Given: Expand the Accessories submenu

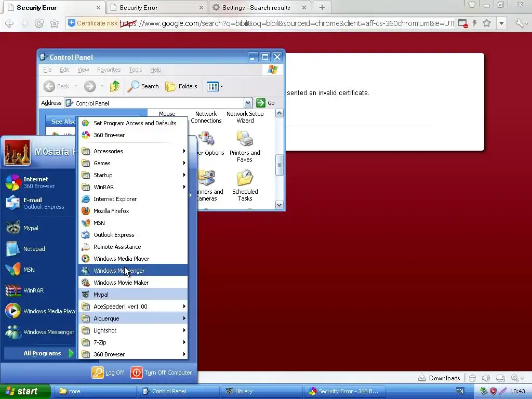Looking at the screenshot, I should pos(133,151).
